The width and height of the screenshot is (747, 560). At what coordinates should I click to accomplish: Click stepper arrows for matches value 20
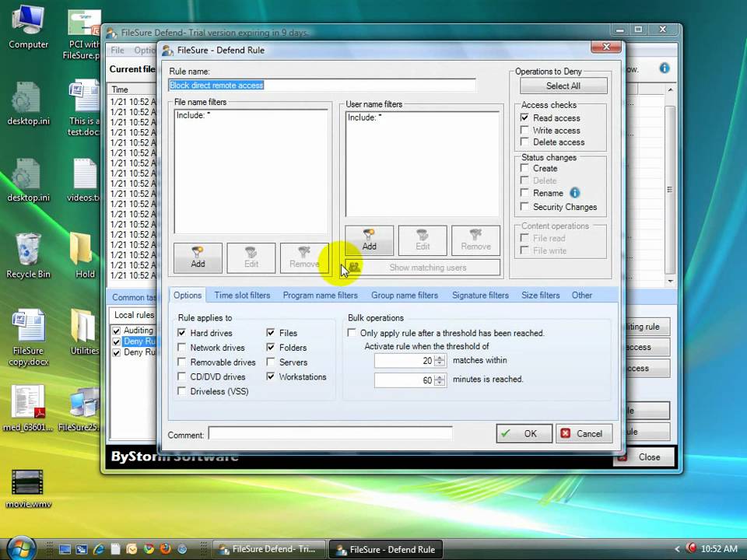point(440,361)
